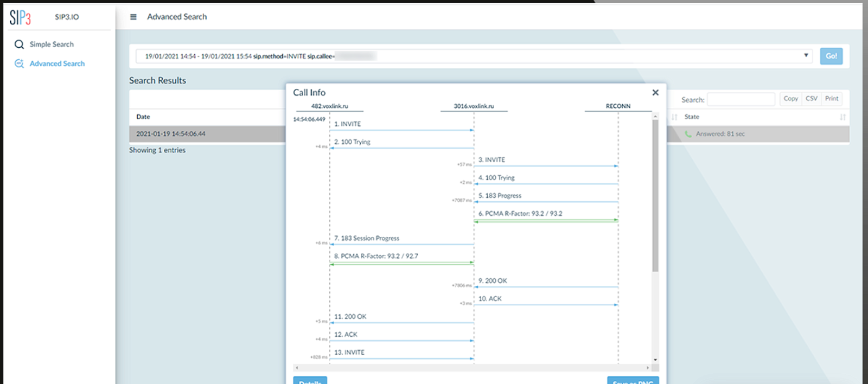Open Simple Search in the sidebar
Viewport: 868px width, 384px height.
tap(52, 44)
